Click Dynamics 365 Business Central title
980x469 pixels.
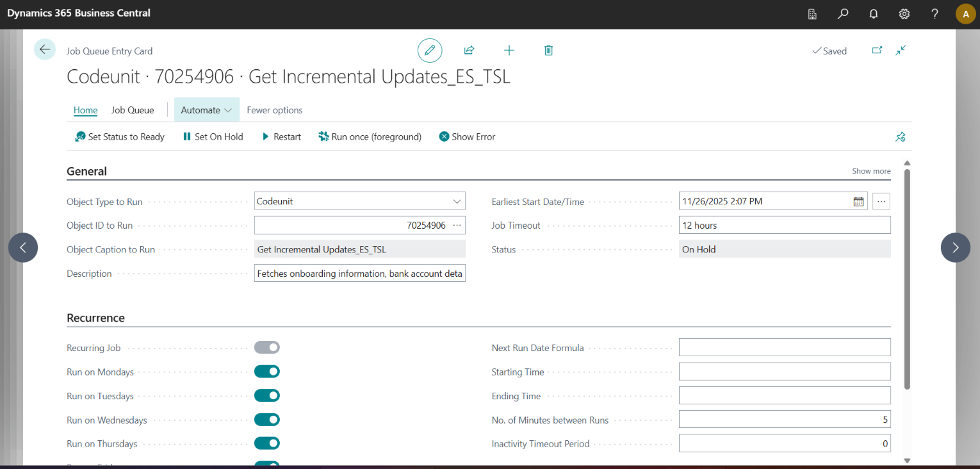coord(79,13)
